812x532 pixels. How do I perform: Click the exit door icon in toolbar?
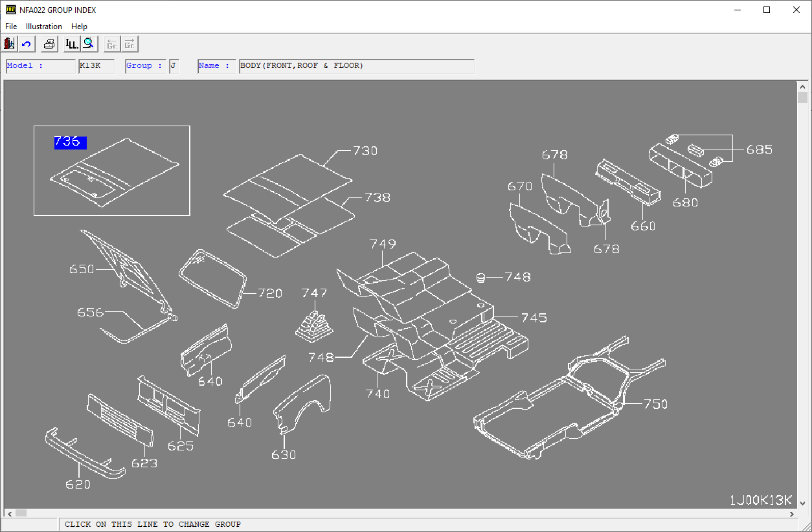[10, 44]
